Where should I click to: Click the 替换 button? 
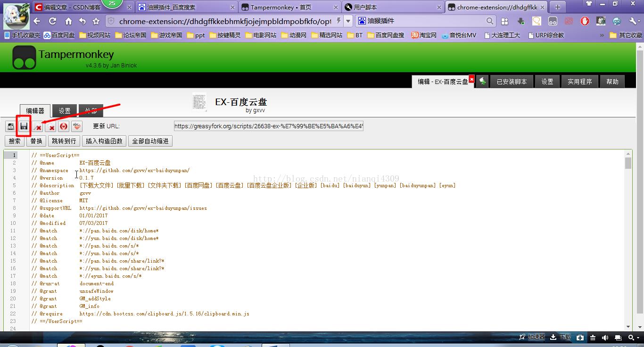[36, 141]
